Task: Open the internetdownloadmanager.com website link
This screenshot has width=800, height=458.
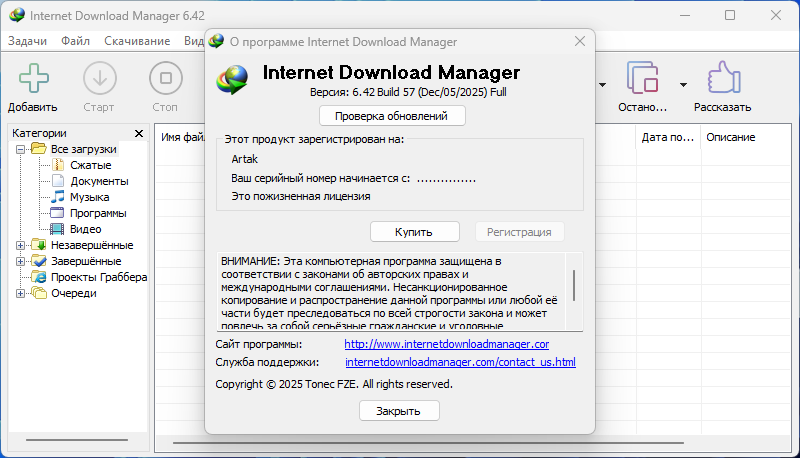Action: pos(446,344)
